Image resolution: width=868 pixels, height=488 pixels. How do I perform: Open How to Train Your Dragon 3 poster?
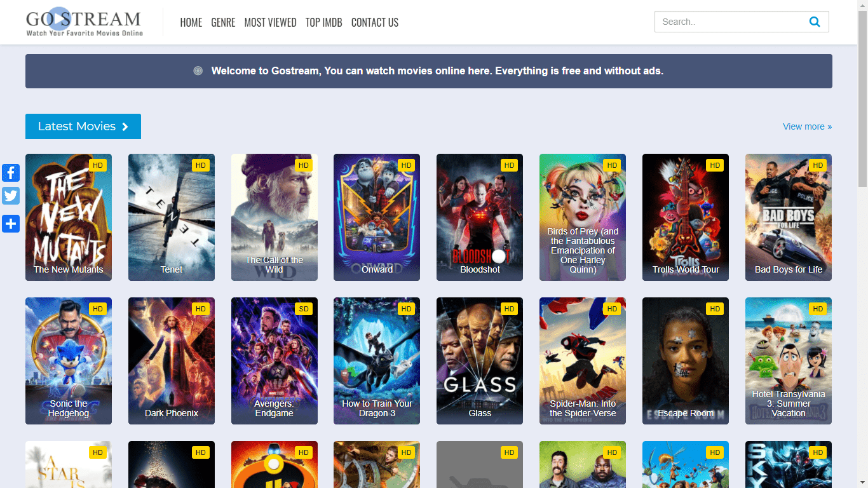pyautogui.click(x=377, y=361)
